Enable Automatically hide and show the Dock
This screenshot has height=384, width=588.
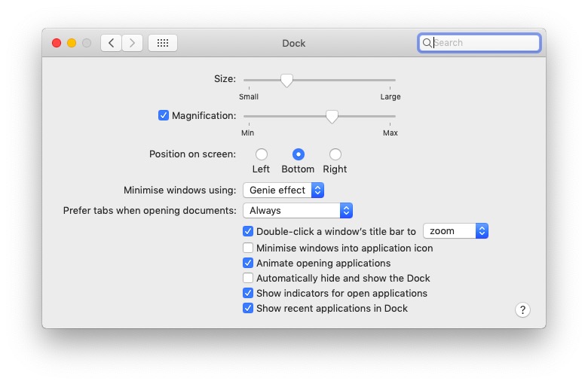(248, 278)
